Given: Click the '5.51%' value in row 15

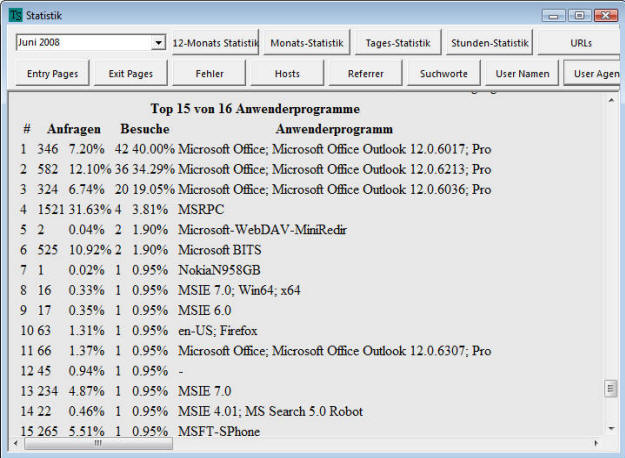Looking at the screenshot, I should click(86, 431).
